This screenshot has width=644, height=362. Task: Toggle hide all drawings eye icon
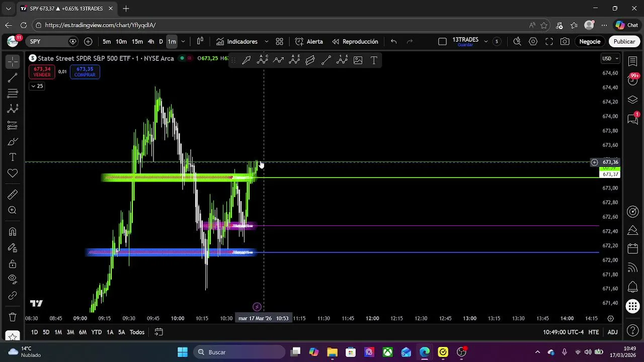click(x=13, y=280)
